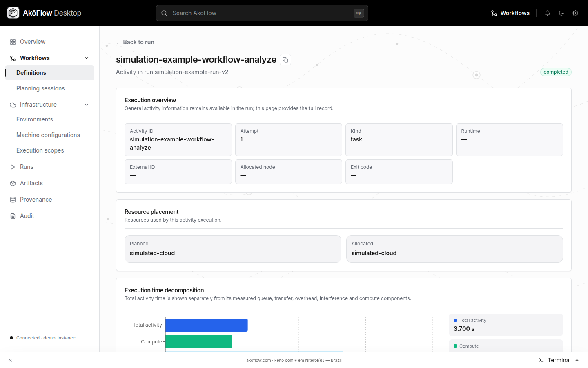Image resolution: width=588 pixels, height=368 pixels.
Task: Click the 3.700 s total value
Action: coord(464,329)
